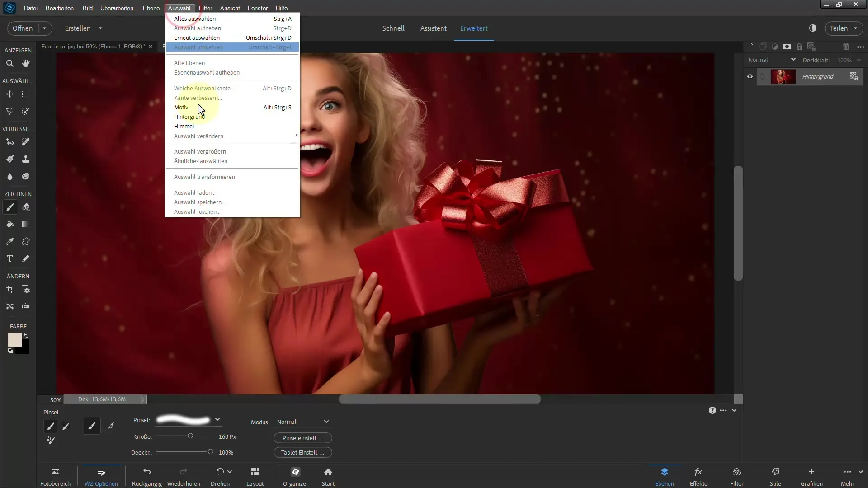Image resolution: width=868 pixels, height=488 pixels.
Task: Select the Move tool
Action: point(9,94)
